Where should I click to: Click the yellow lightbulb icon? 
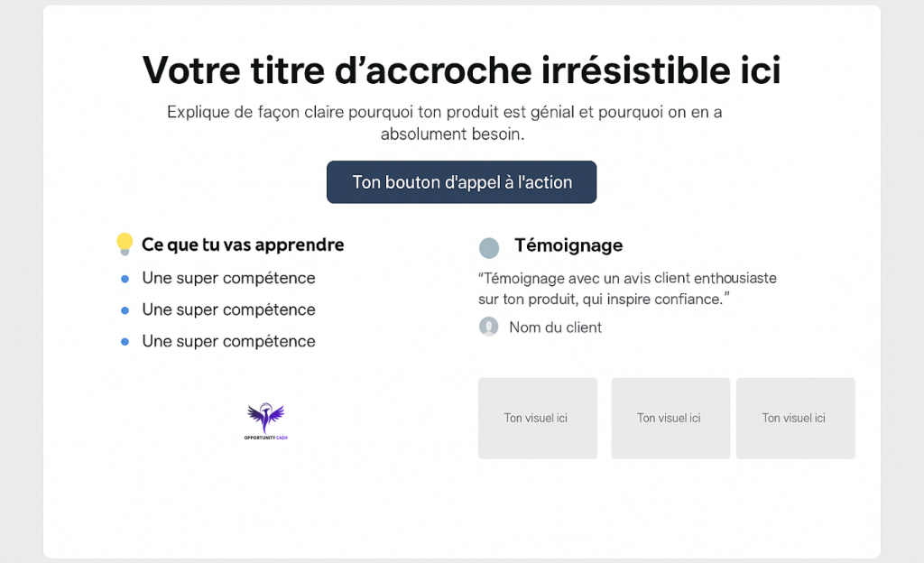(125, 243)
